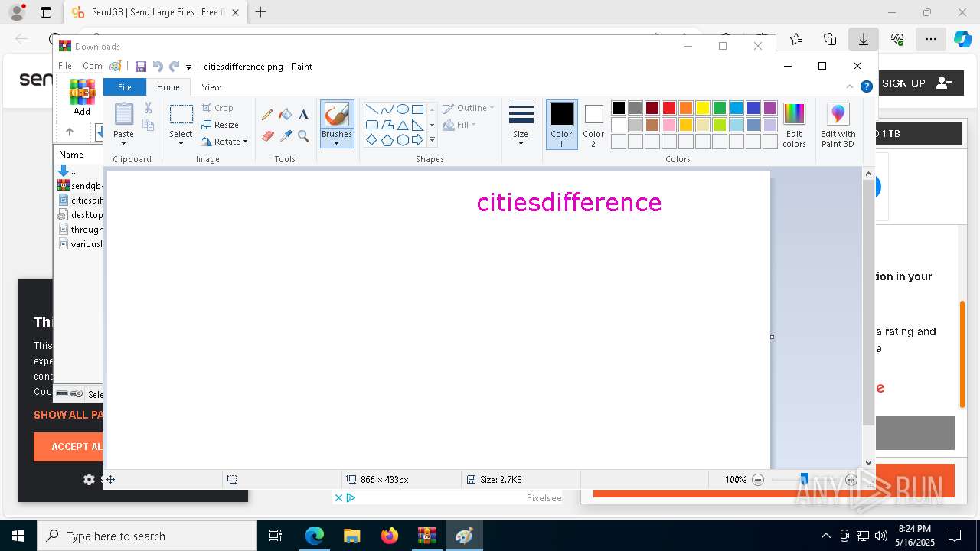The image size is (980, 551).
Task: Select the Pencil tool in Paint
Action: tap(267, 115)
